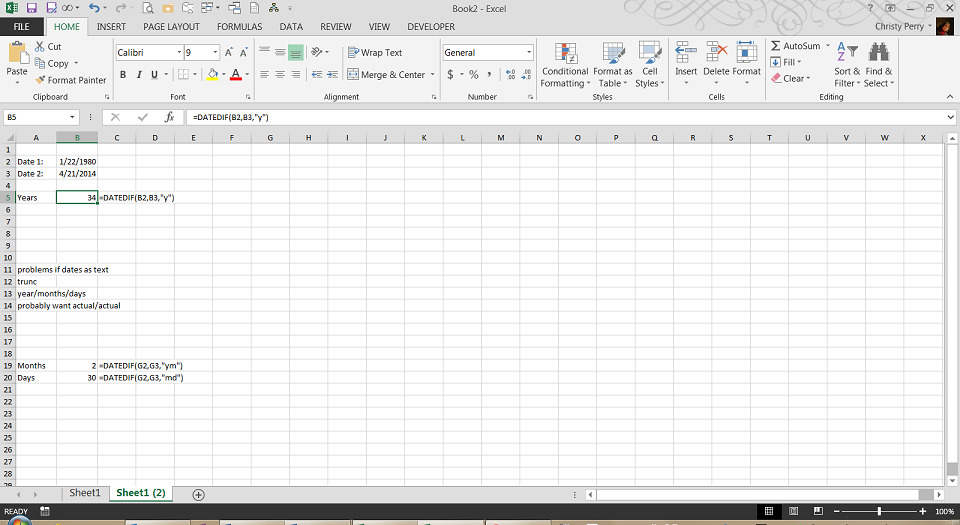Toggle Bold formatting
Image resolution: width=960 pixels, height=525 pixels.
tap(122, 75)
